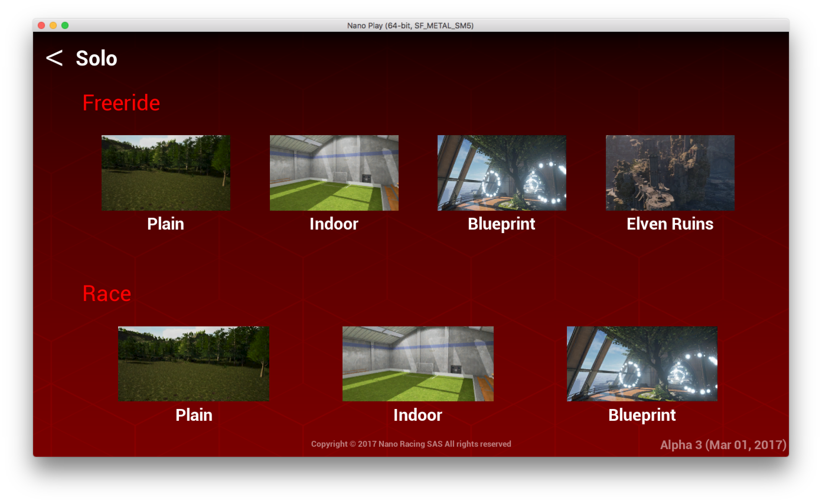Click the Blueprint label under Freeride
Image resolution: width=822 pixels, height=504 pixels.
501,224
